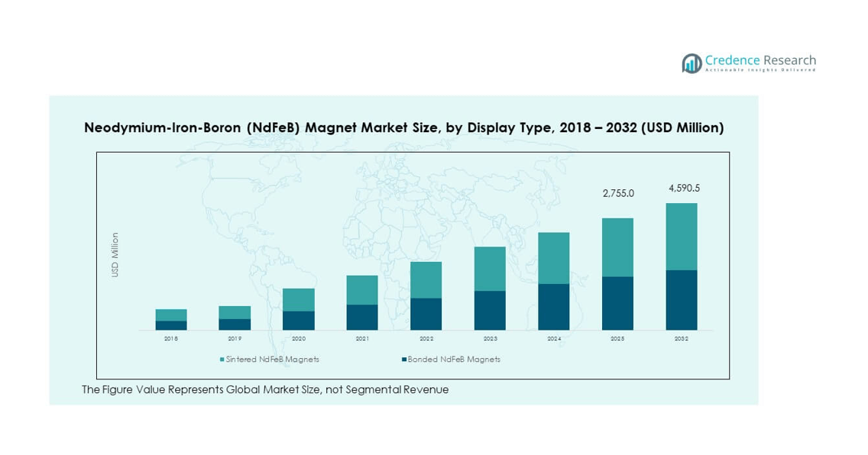The width and height of the screenshot is (868, 455).
Task: Select the teal Sintered segment of the 2025 bar
Action: point(617,247)
